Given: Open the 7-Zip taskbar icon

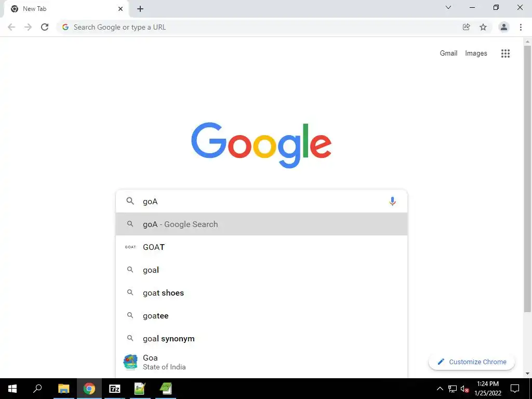Looking at the screenshot, I should pyautogui.click(x=115, y=389).
